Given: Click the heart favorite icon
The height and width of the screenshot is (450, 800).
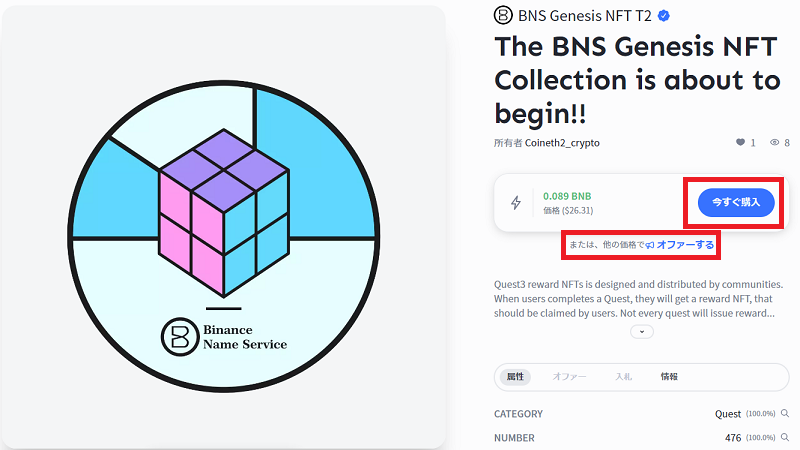Looking at the screenshot, I should coord(740,143).
